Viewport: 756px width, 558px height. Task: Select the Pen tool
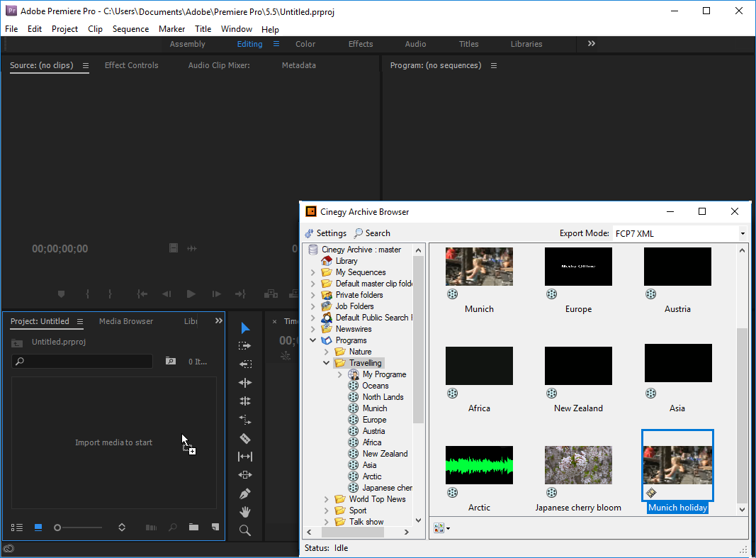tap(245, 494)
